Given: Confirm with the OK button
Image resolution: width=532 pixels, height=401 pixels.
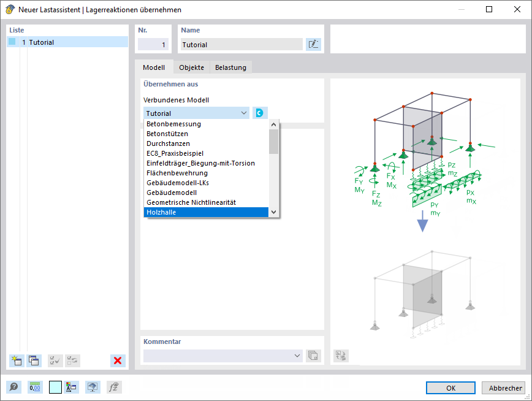Looking at the screenshot, I should coord(450,388).
